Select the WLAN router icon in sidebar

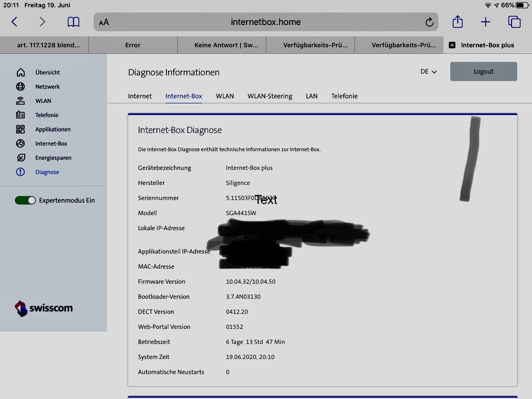click(x=21, y=101)
